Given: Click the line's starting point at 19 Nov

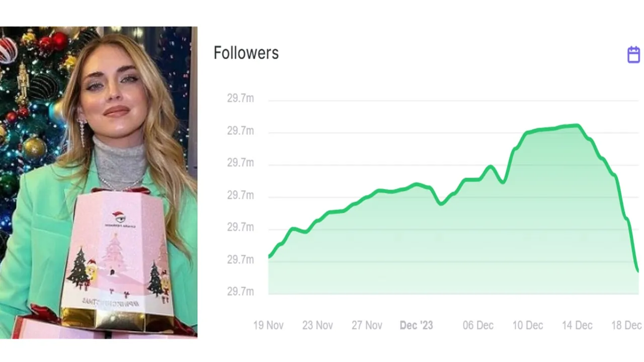Looking at the screenshot, I should click(x=269, y=257).
